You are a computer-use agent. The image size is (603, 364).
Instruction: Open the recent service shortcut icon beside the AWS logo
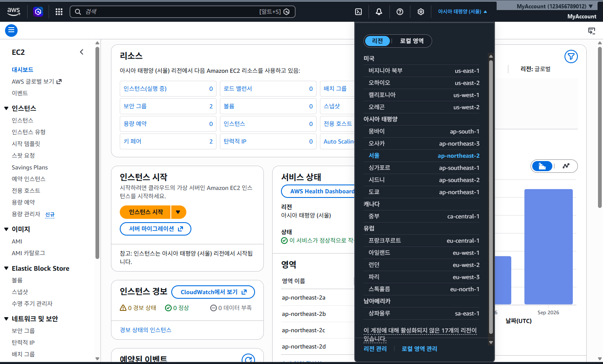pos(38,12)
